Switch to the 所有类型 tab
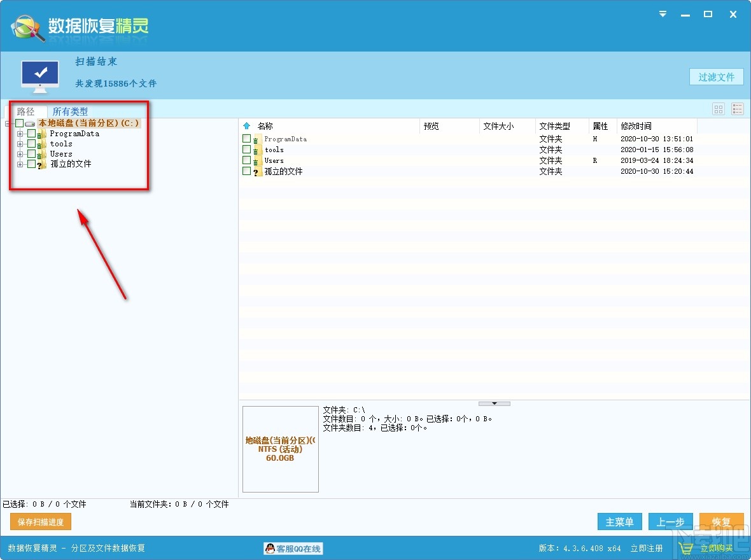 coord(69,111)
